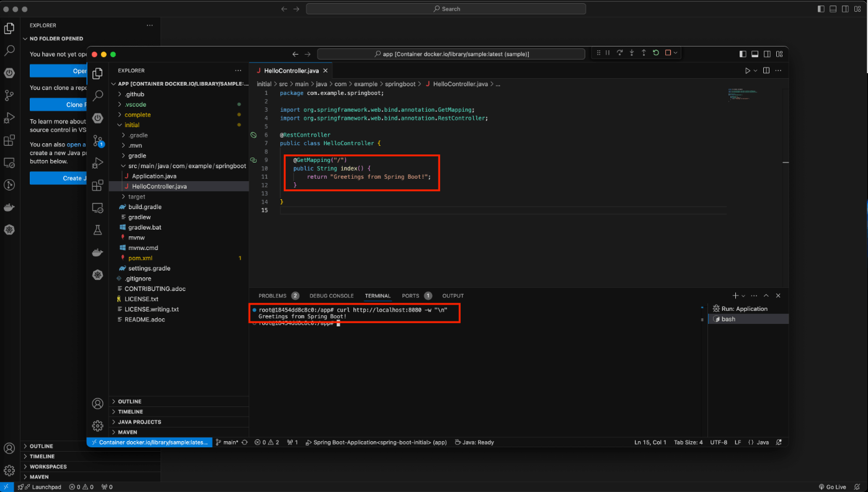The width and height of the screenshot is (868, 492).
Task: Restart the debug session
Action: click(656, 53)
